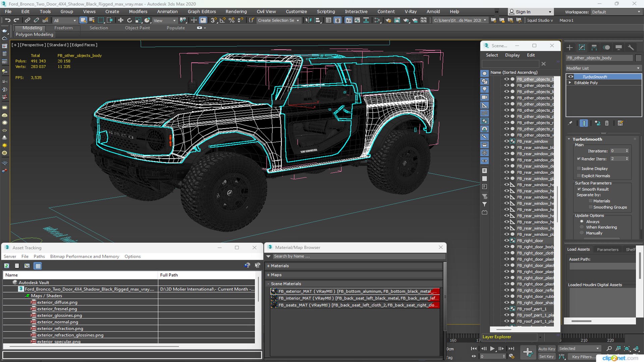Click Zoom Extents All Selected viewport icon
Image resolution: width=644 pixels, height=362 pixels.
point(627,349)
